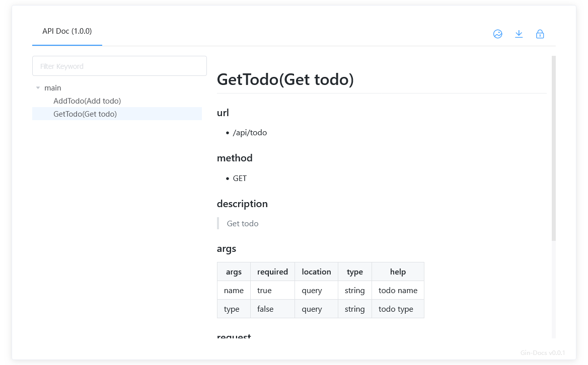The width and height of the screenshot is (588, 365).
Task: Click the 'false' cell in type row
Action: (265, 309)
